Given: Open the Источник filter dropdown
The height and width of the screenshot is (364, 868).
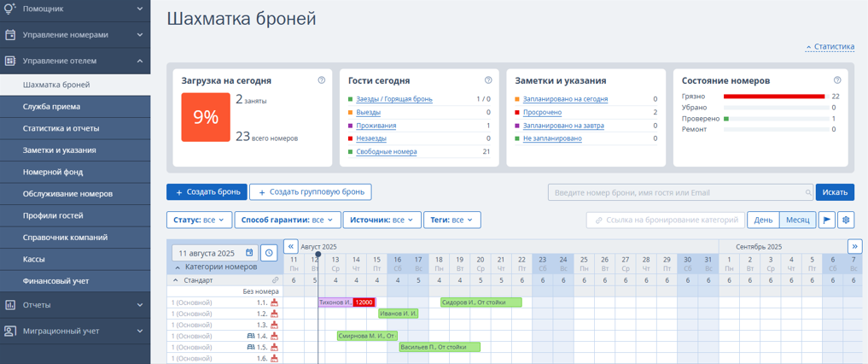Looking at the screenshot, I should 382,220.
